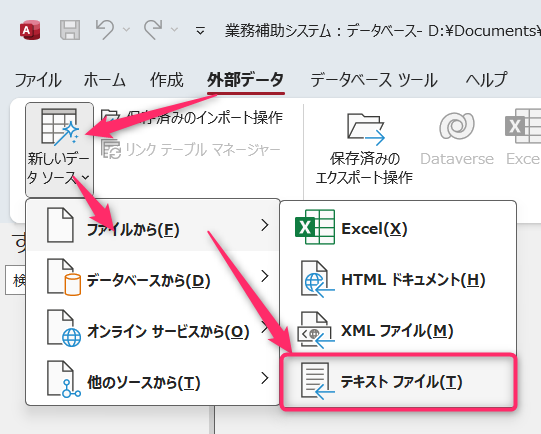Open the データベース ツール tab

[374, 80]
